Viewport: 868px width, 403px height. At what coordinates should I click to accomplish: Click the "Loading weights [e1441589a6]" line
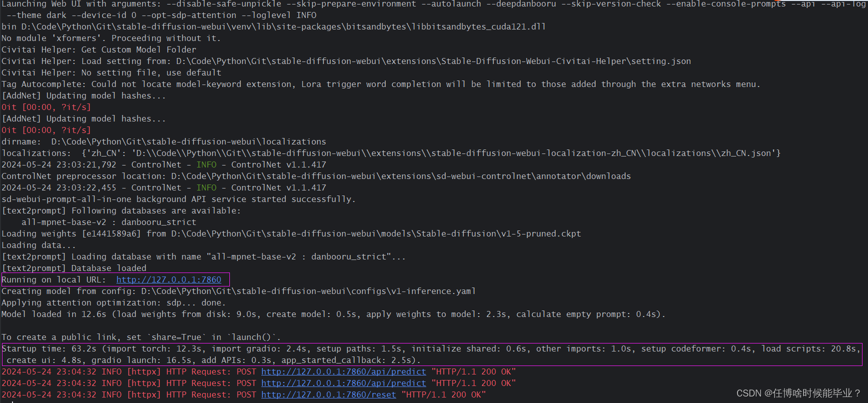click(x=291, y=233)
